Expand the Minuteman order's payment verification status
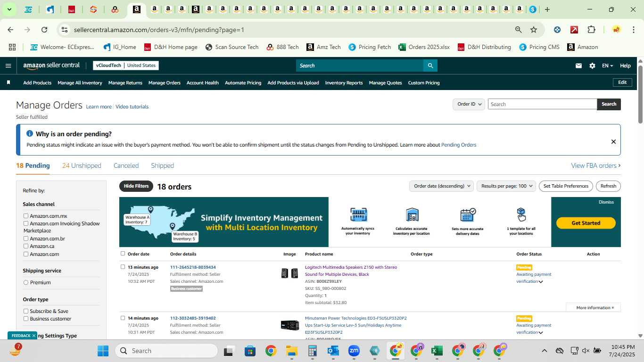This screenshot has height=362, width=644. pyautogui.click(x=541, y=333)
